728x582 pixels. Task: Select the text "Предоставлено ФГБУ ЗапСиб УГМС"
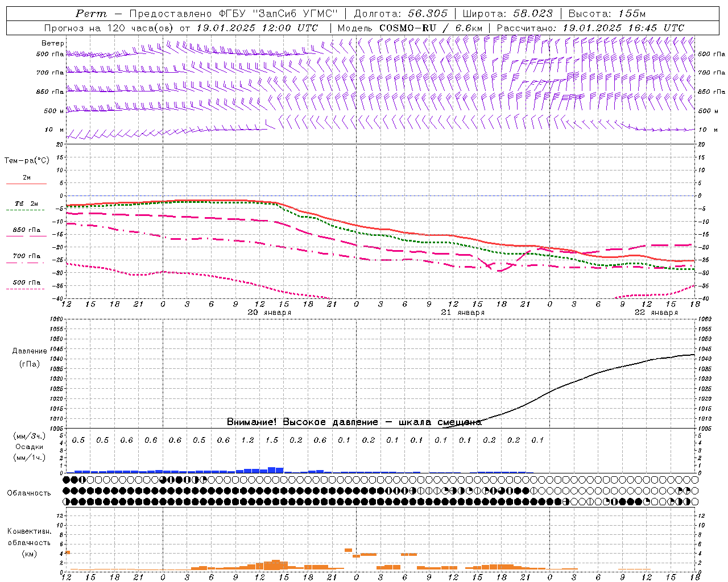coord(234,14)
